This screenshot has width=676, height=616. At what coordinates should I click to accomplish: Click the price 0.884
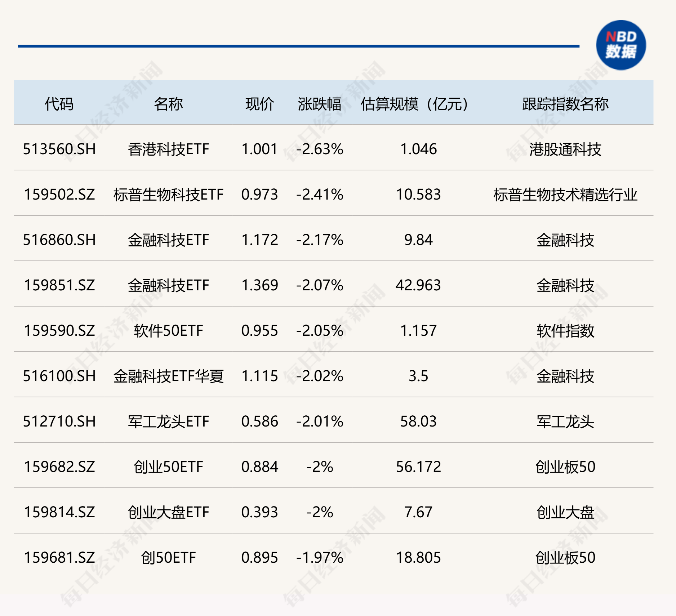(259, 467)
